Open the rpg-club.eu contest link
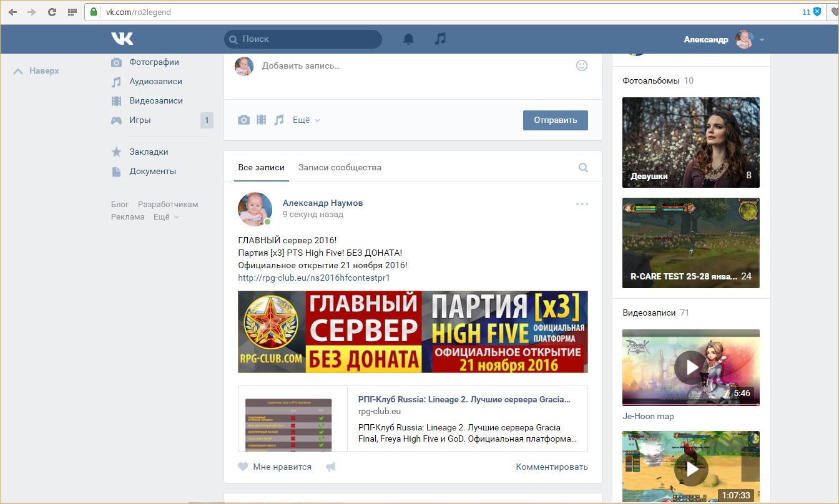Screen dimensions: 839x504 pos(314,278)
